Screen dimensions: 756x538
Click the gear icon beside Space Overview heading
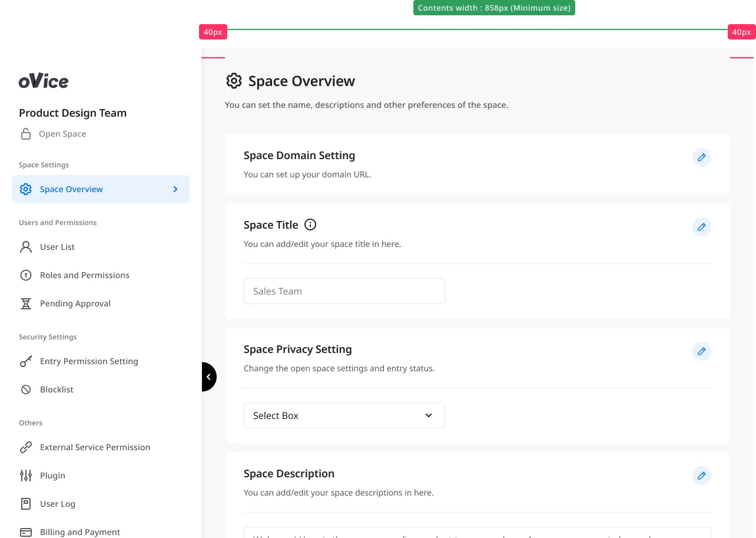tap(234, 81)
